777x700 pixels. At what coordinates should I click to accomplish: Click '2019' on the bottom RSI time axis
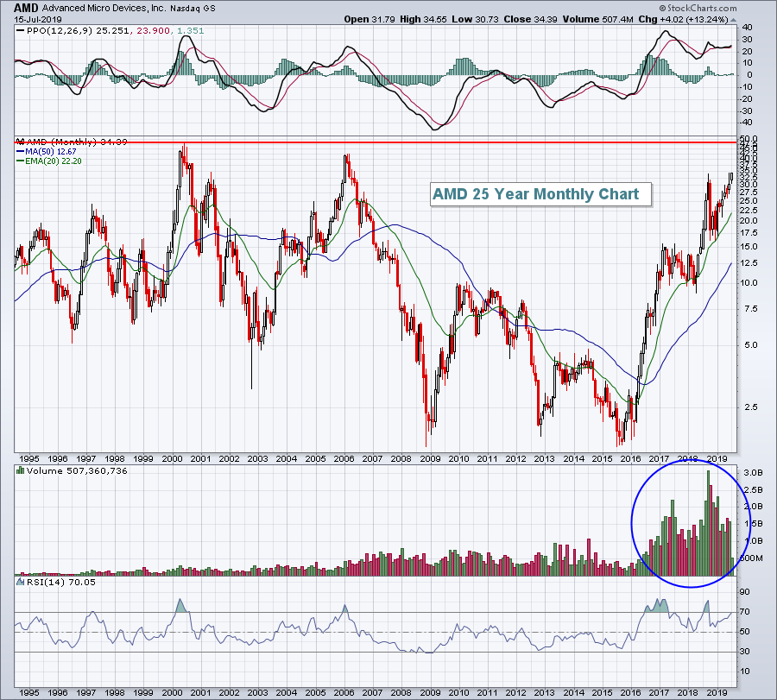point(717,692)
